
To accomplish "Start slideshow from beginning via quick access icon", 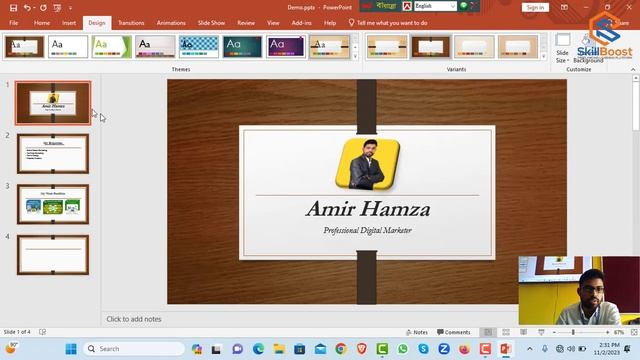I will coord(57,8).
